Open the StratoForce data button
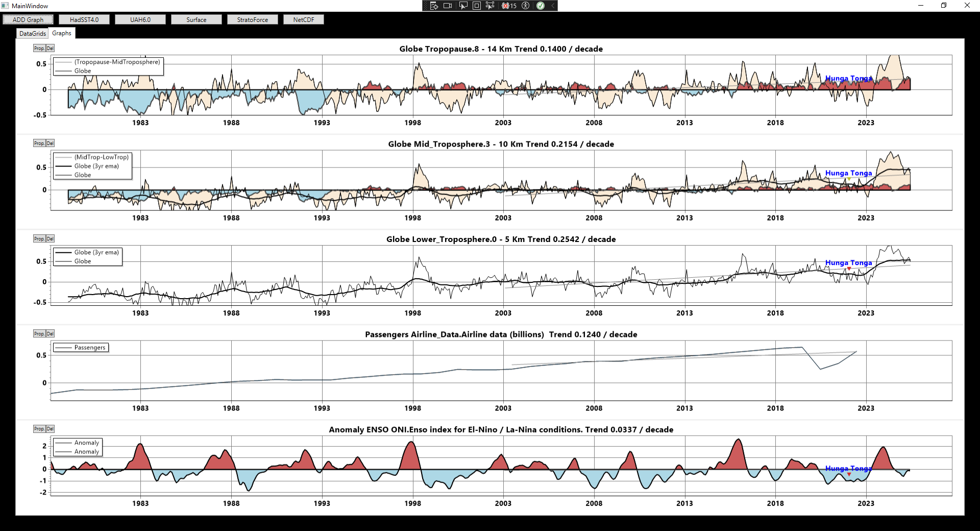980x531 pixels. point(252,20)
